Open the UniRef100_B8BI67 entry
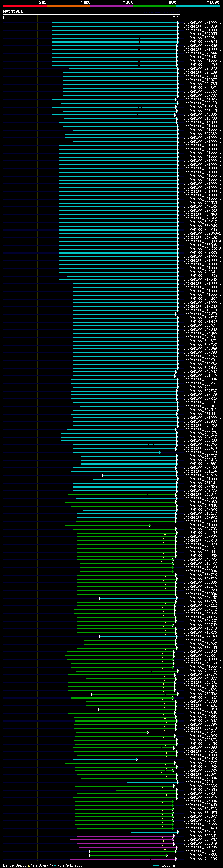The image size is (223, 868). tap(200, 91)
